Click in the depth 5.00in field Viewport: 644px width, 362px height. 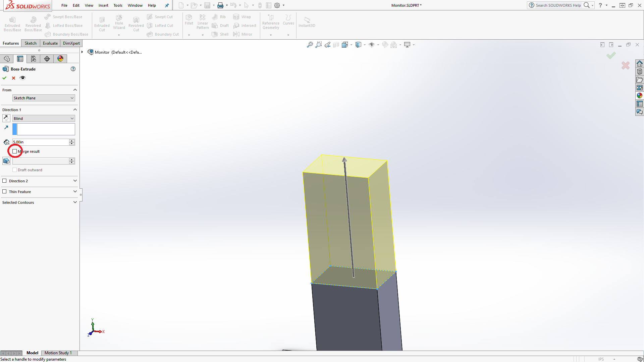[41, 142]
